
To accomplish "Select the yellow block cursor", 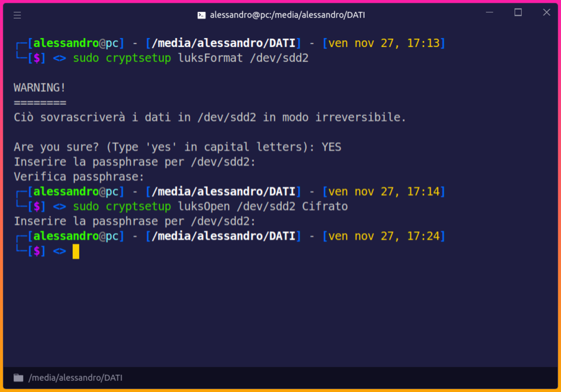I will click(76, 251).
